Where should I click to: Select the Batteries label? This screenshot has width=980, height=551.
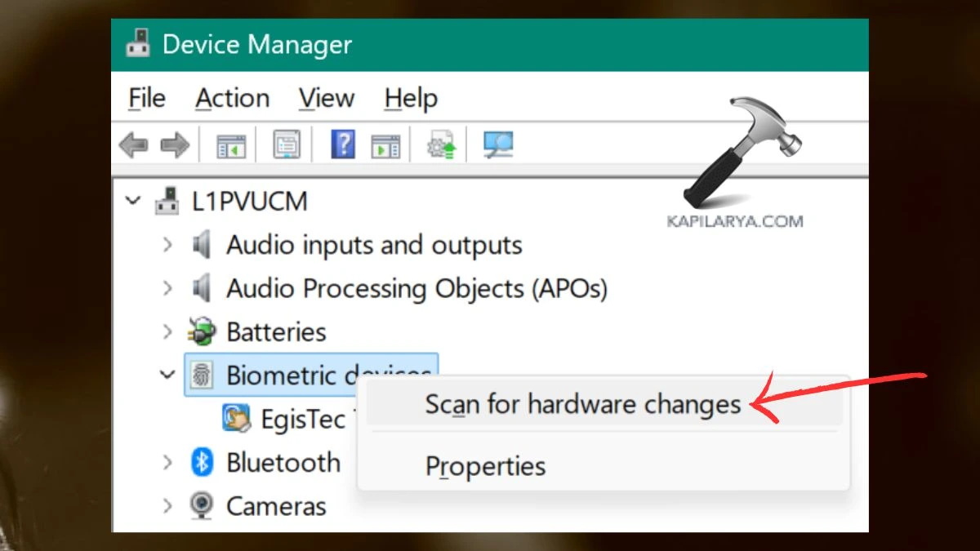(276, 332)
